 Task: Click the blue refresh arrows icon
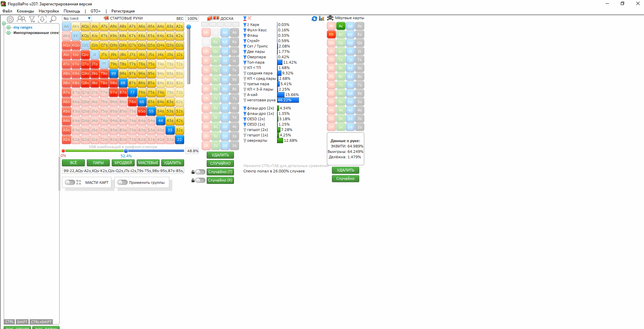click(x=314, y=19)
